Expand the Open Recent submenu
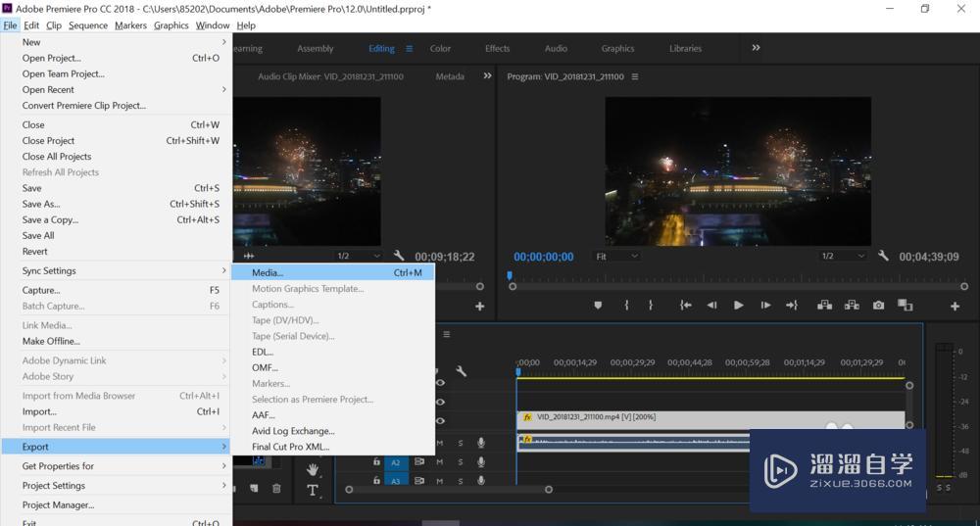Viewport: 980px width, 526px height. (x=117, y=89)
